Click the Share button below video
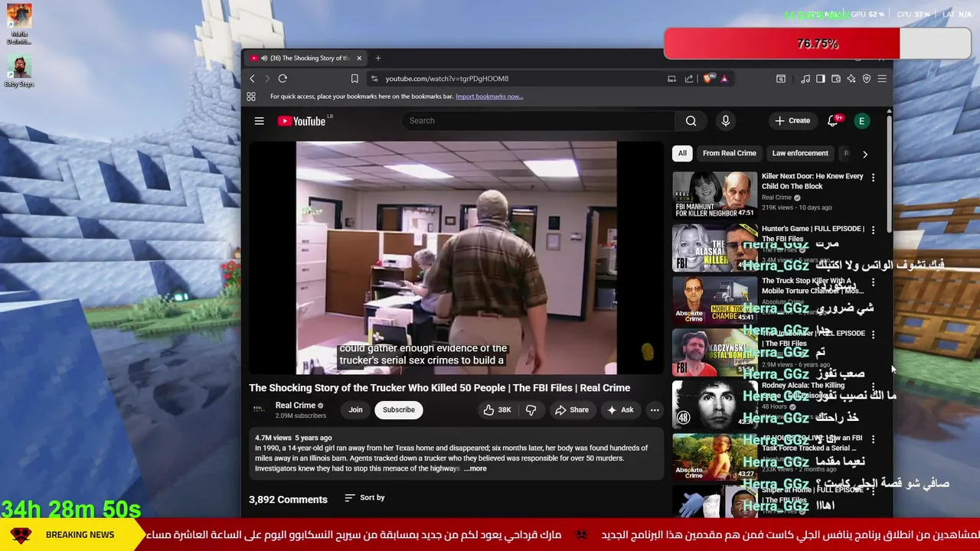 point(572,410)
